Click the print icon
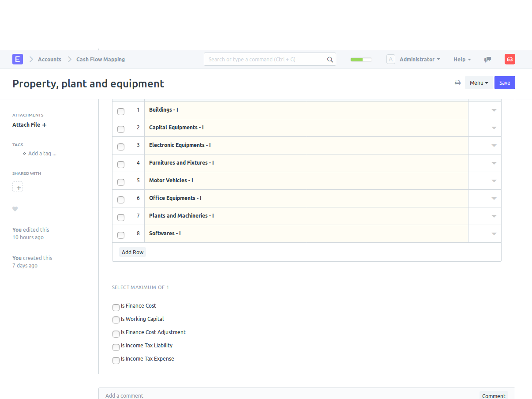Image resolution: width=532 pixels, height=399 pixels. pos(457,83)
